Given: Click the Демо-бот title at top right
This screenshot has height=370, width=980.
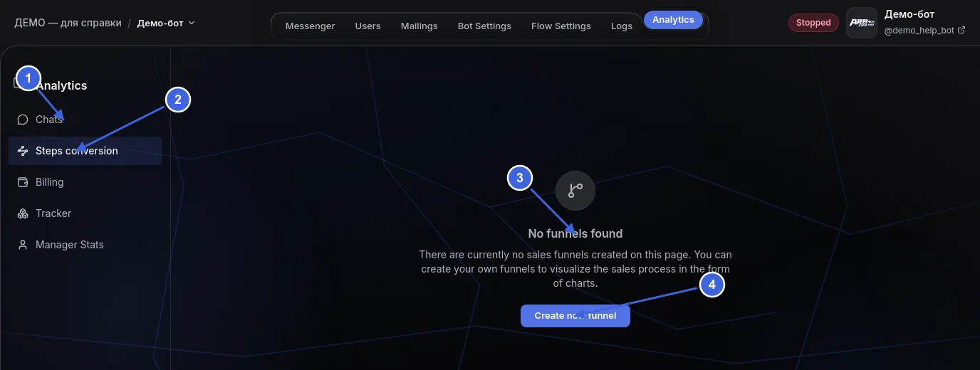Looking at the screenshot, I should 909,14.
